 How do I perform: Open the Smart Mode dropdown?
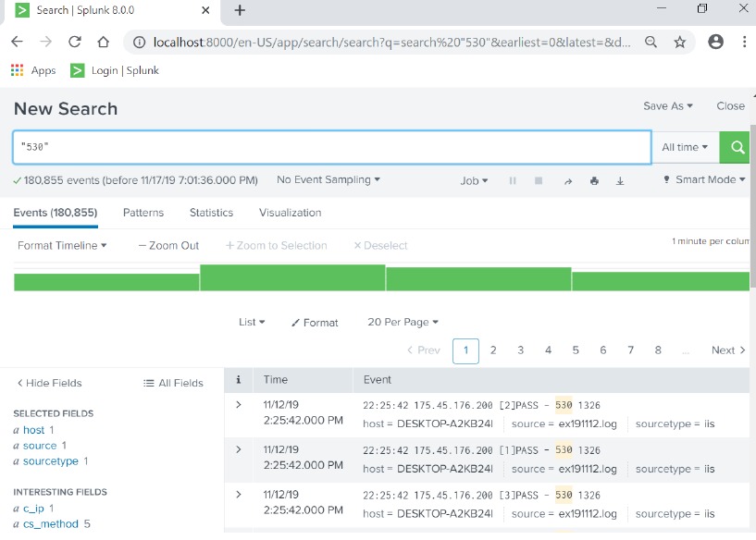coord(705,179)
